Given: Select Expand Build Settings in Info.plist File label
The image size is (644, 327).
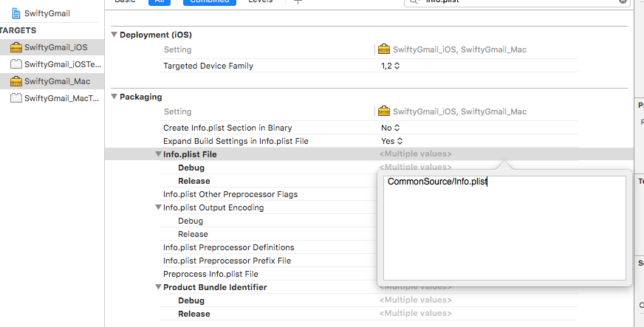Looking at the screenshot, I should [236, 141].
